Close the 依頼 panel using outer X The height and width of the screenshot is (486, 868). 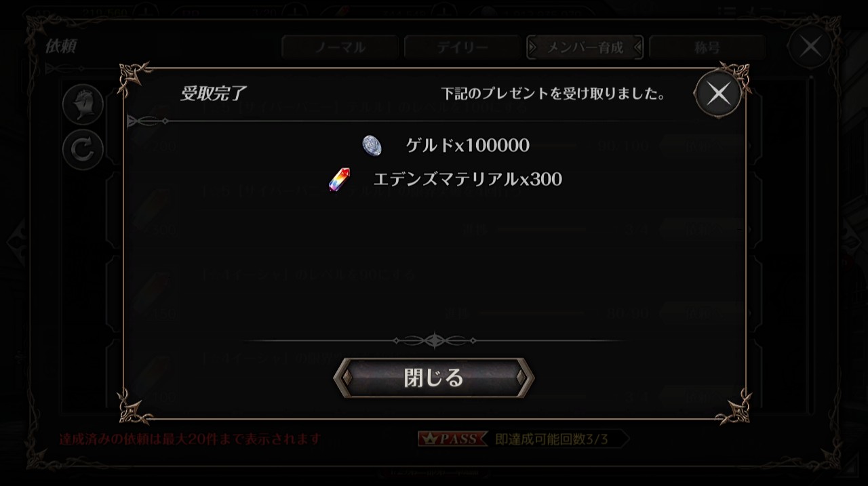click(x=810, y=47)
